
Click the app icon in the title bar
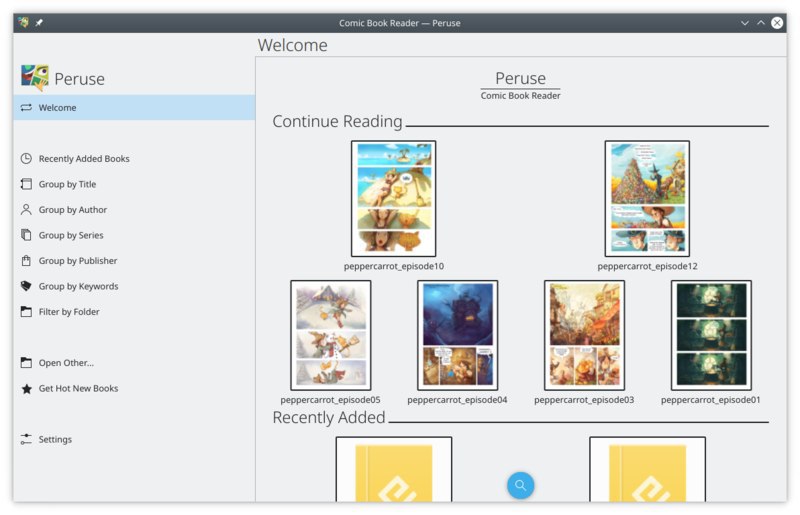(x=23, y=22)
